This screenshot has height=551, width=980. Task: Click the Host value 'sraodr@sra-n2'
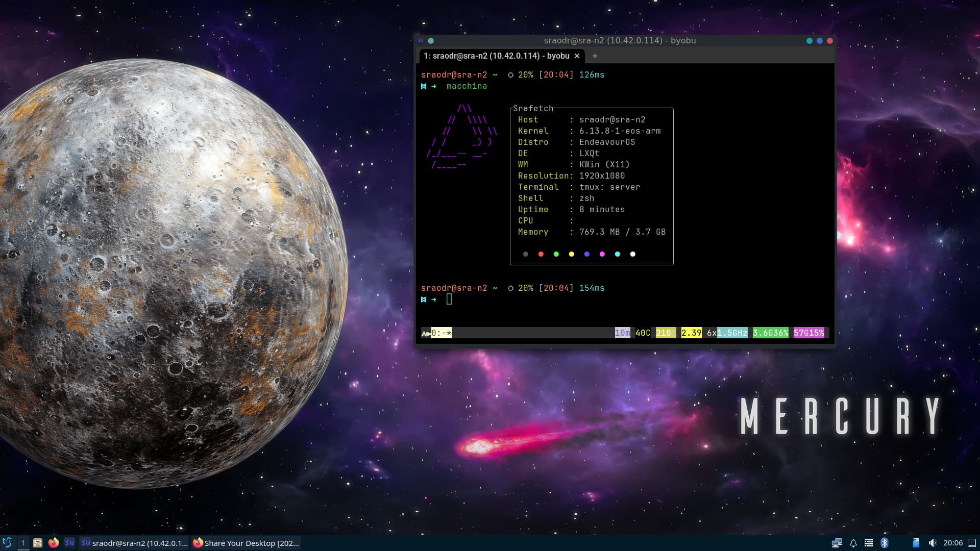(x=612, y=120)
